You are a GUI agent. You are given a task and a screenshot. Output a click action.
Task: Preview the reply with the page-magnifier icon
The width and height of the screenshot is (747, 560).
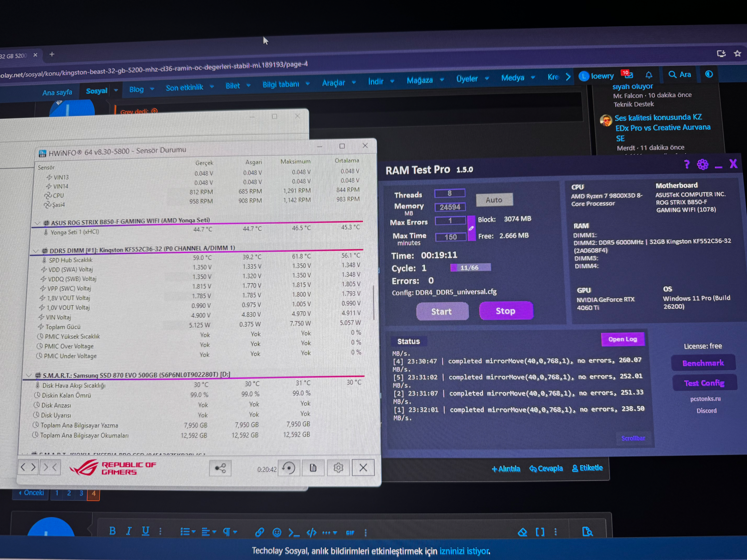pyautogui.click(x=587, y=532)
